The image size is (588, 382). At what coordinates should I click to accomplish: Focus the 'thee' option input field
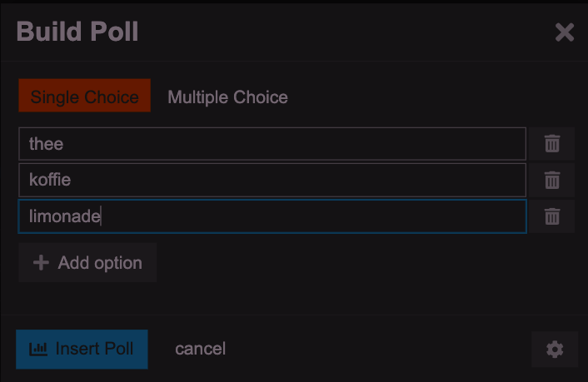(272, 144)
